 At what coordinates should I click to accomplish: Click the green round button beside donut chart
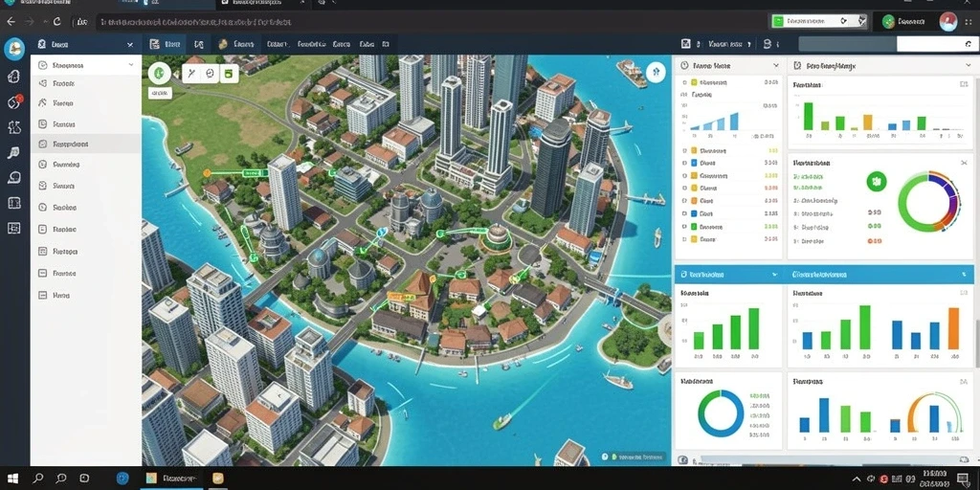(877, 182)
